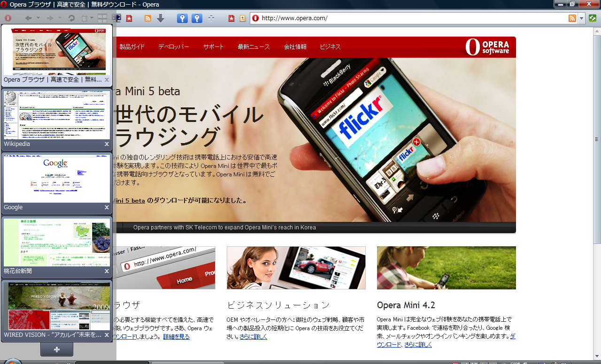The height and width of the screenshot is (364, 601).
Task: Go back to the previous page
Action: point(29,18)
